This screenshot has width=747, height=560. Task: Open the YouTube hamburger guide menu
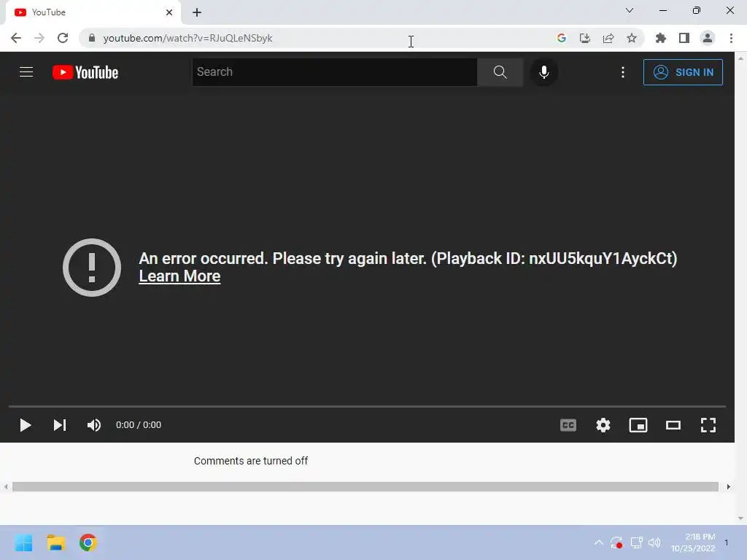coord(26,72)
